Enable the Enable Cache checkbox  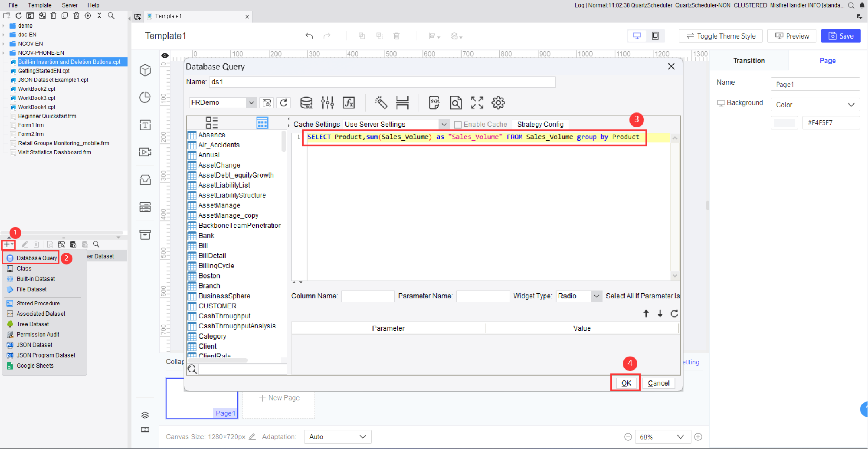[458, 124]
